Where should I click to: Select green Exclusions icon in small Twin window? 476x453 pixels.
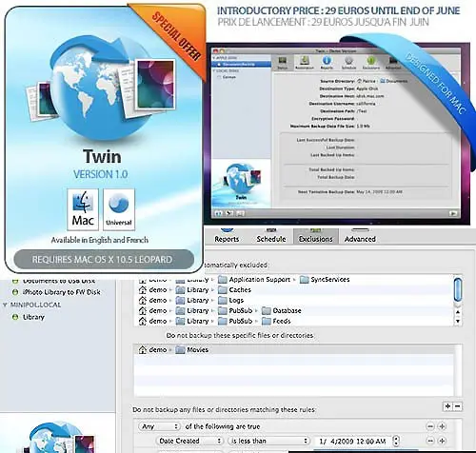point(370,60)
